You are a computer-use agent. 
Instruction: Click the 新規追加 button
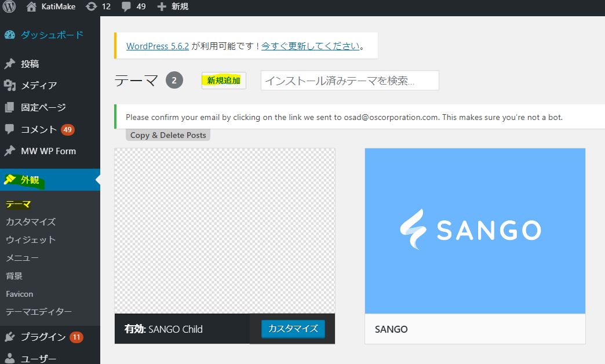(224, 81)
